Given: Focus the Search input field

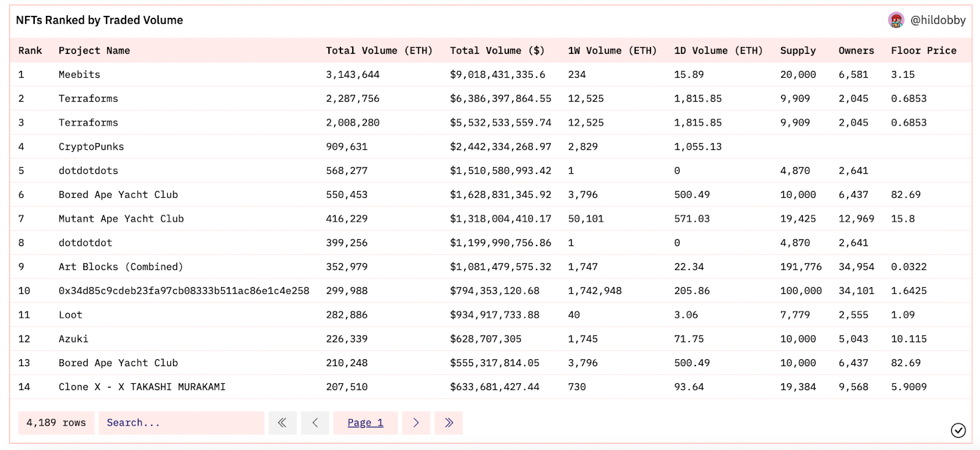Looking at the screenshot, I should [x=181, y=422].
